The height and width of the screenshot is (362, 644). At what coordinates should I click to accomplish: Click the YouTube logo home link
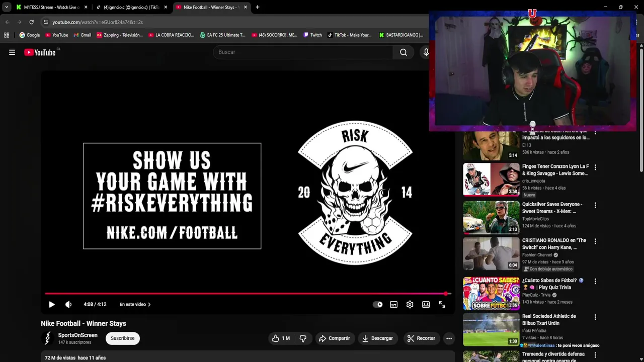coord(40,52)
